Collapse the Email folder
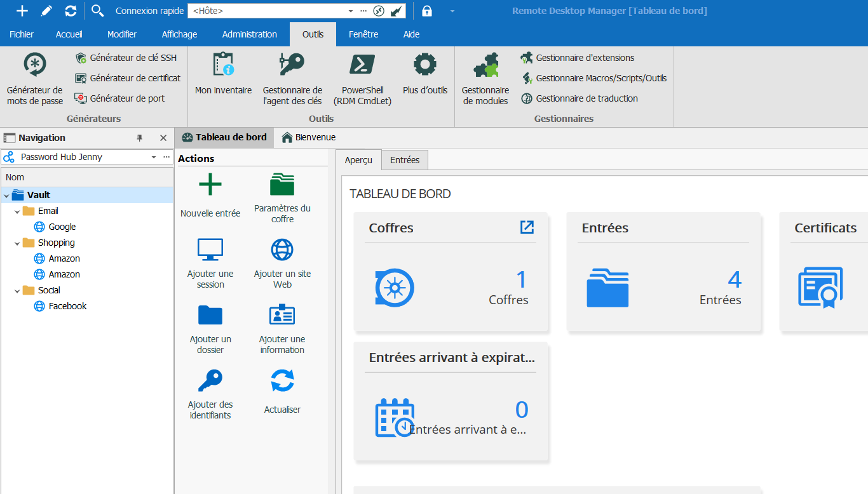 (x=17, y=211)
